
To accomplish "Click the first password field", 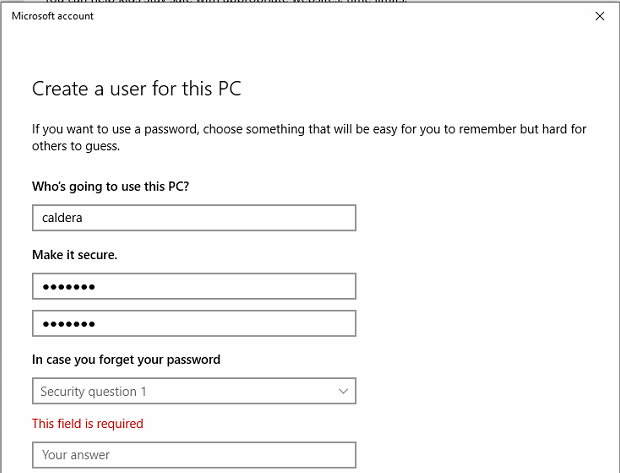I will click(194, 287).
